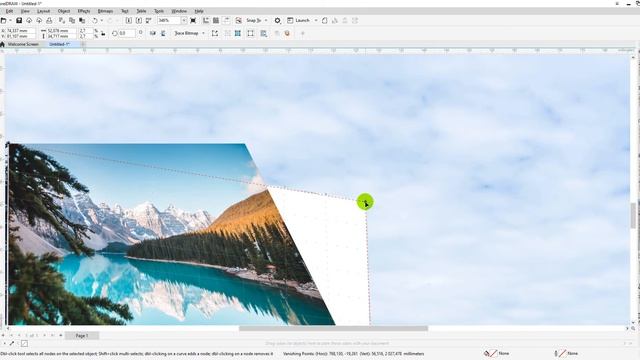The width and height of the screenshot is (640, 360).
Task: Select the Page 1 tab
Action: click(x=82, y=336)
